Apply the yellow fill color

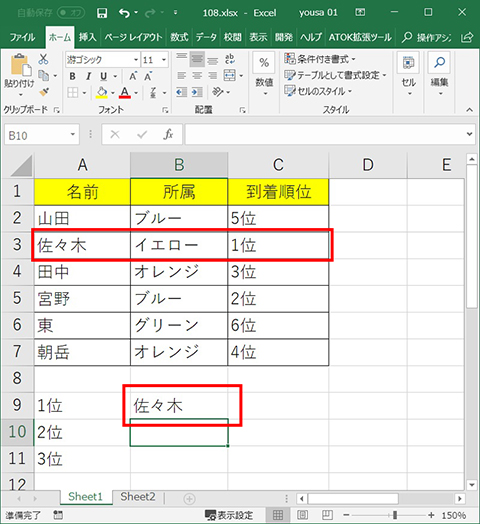[x=102, y=93]
